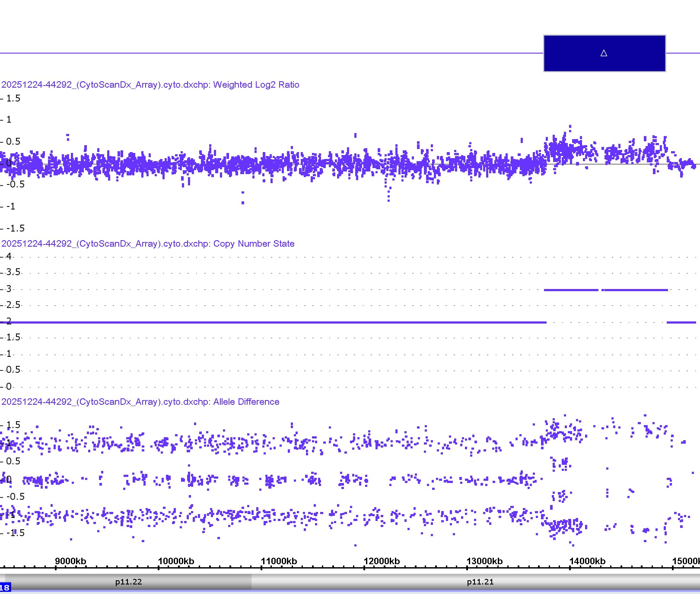This screenshot has height=594, width=700.
Task: Click the chromosome 18 label
Action: pos(5,588)
